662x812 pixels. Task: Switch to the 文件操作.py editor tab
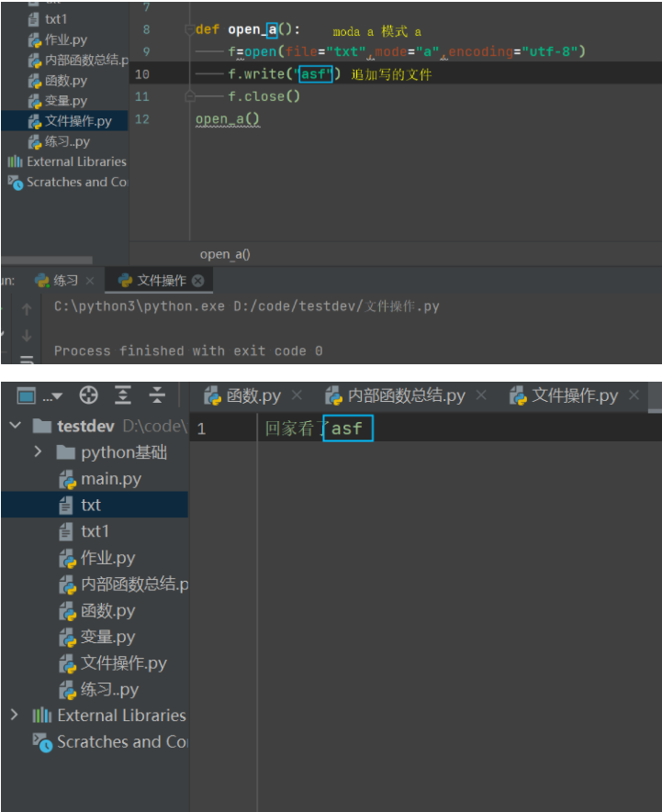point(564,396)
